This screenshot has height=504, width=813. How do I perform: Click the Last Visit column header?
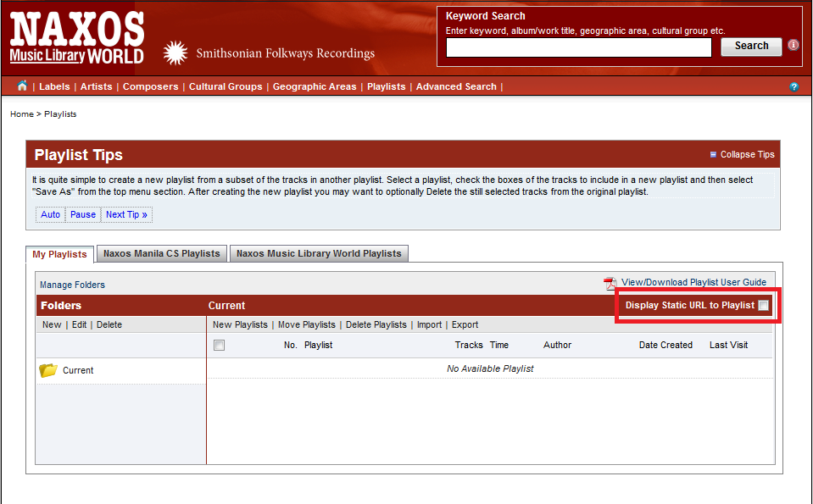[728, 345]
